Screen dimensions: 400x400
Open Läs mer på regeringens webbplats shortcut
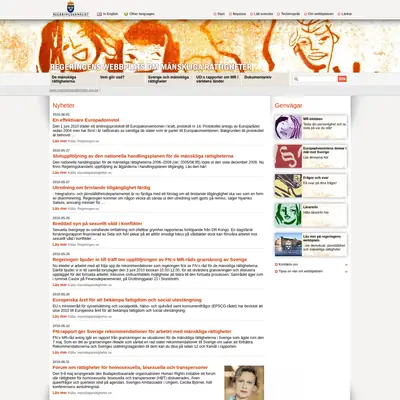pos(322,238)
